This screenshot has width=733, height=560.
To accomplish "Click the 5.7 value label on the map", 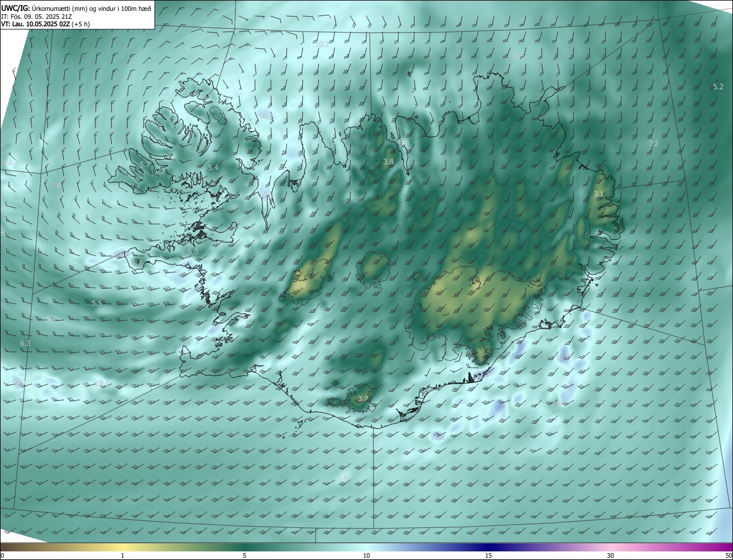I will (x=145, y=165).
